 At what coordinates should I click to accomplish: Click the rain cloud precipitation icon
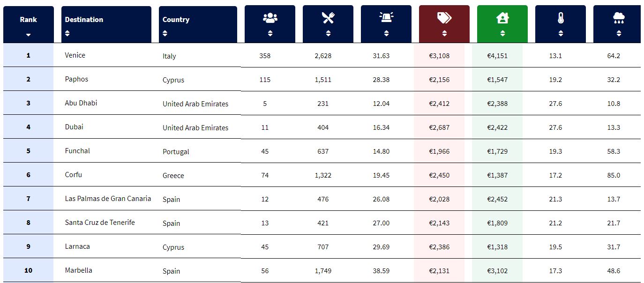(x=619, y=18)
